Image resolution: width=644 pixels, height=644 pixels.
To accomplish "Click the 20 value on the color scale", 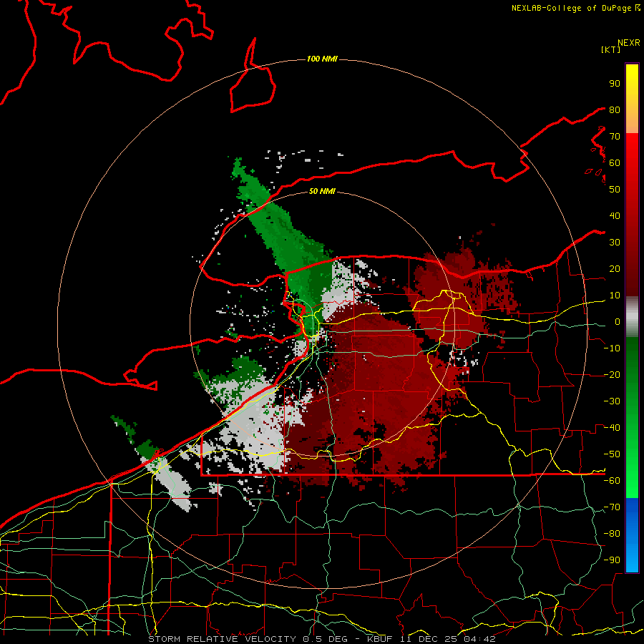I will point(615,268).
